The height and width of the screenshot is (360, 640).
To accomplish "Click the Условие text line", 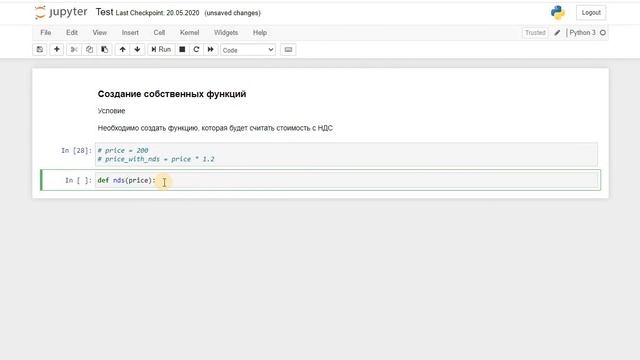I will click(x=111, y=111).
